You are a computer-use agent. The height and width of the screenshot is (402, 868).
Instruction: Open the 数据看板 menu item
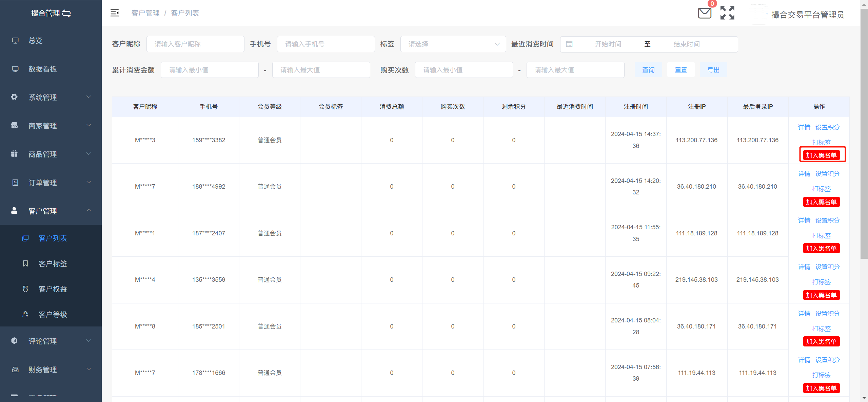click(43, 69)
